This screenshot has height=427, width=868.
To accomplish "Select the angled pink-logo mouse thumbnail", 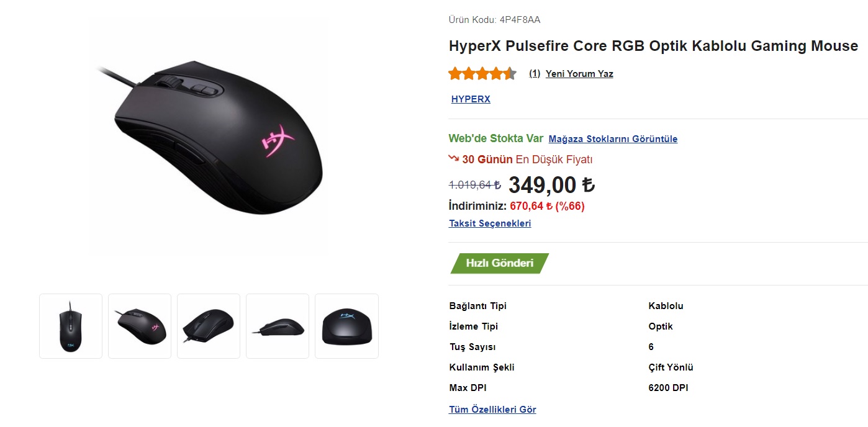I will click(x=140, y=326).
